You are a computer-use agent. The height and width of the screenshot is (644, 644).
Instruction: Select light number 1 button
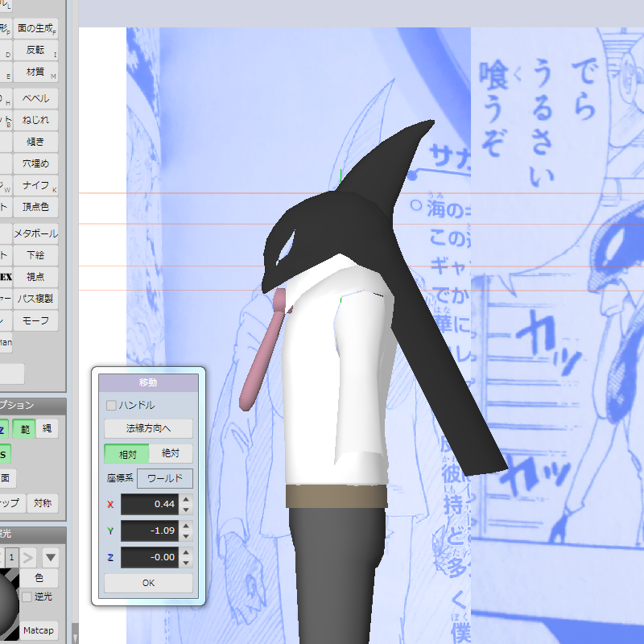coord(11,558)
